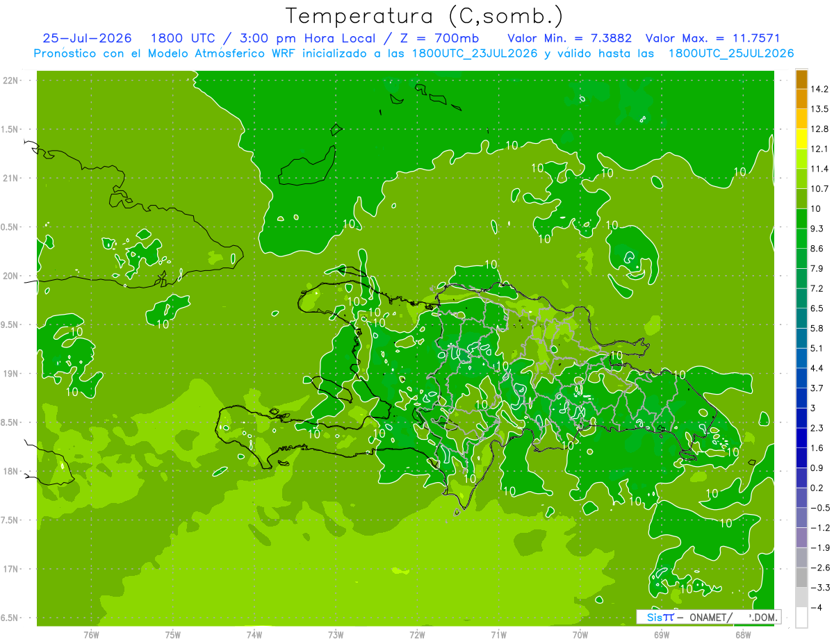Click the longitude axis label '68W'
Viewport: 834px width, 644px height.
(x=743, y=634)
